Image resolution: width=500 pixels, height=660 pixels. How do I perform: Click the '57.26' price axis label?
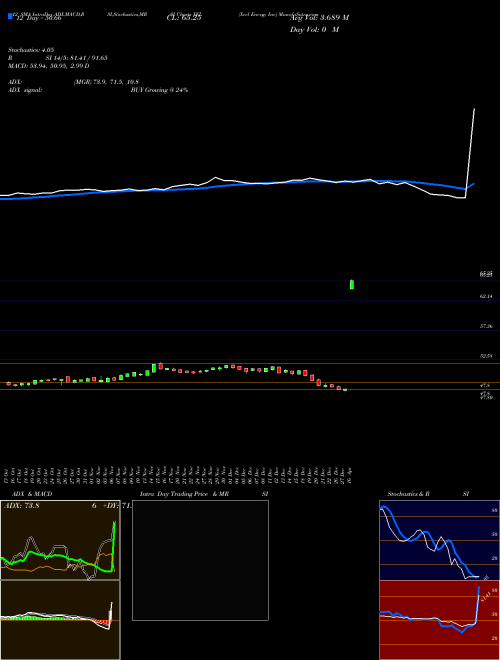pyautogui.click(x=486, y=326)
